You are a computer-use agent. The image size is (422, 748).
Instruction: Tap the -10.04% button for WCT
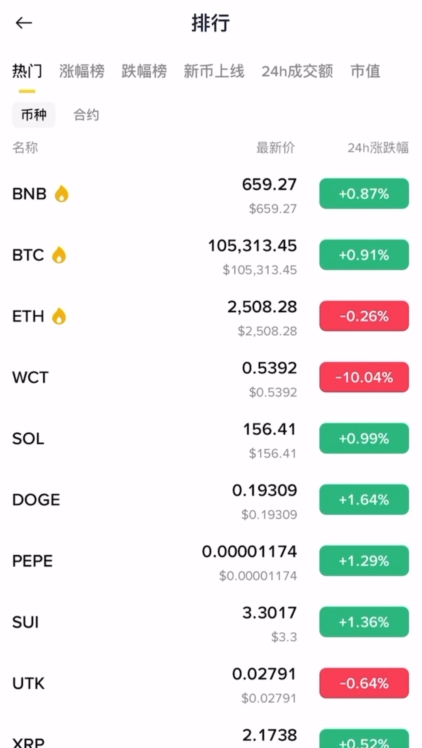coord(364,377)
